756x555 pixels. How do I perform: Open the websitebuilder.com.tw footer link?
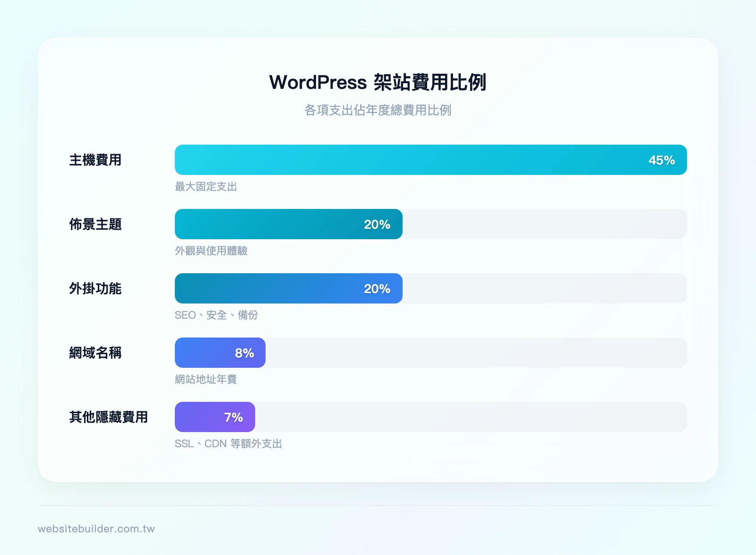pyautogui.click(x=96, y=529)
